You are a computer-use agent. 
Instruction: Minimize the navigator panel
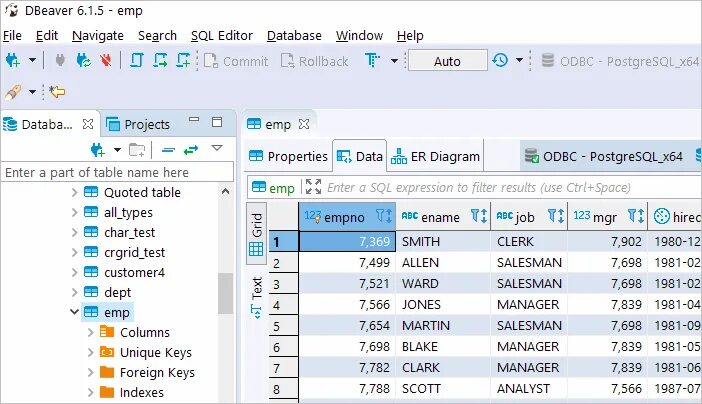point(194,120)
